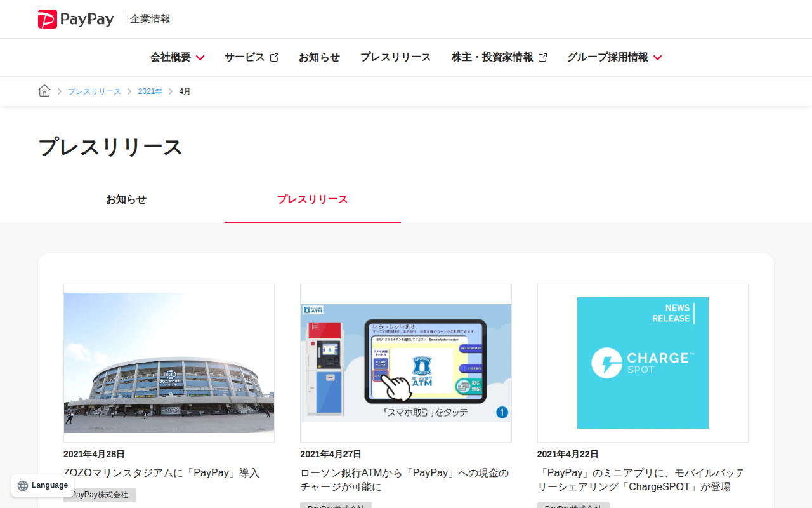Screen dimensions: 812x508
Task: Open 株主・投資家情報 in the navigation
Action: 499,57
